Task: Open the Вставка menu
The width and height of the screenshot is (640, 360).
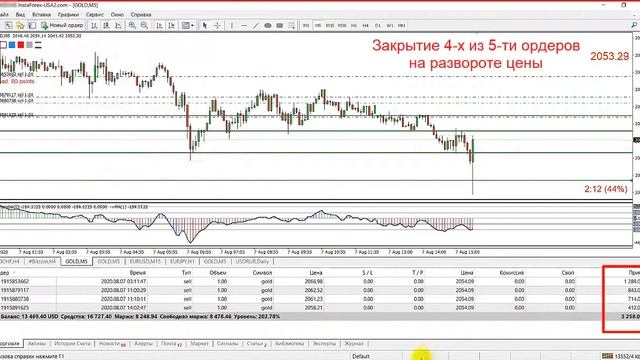Action: coord(41,15)
